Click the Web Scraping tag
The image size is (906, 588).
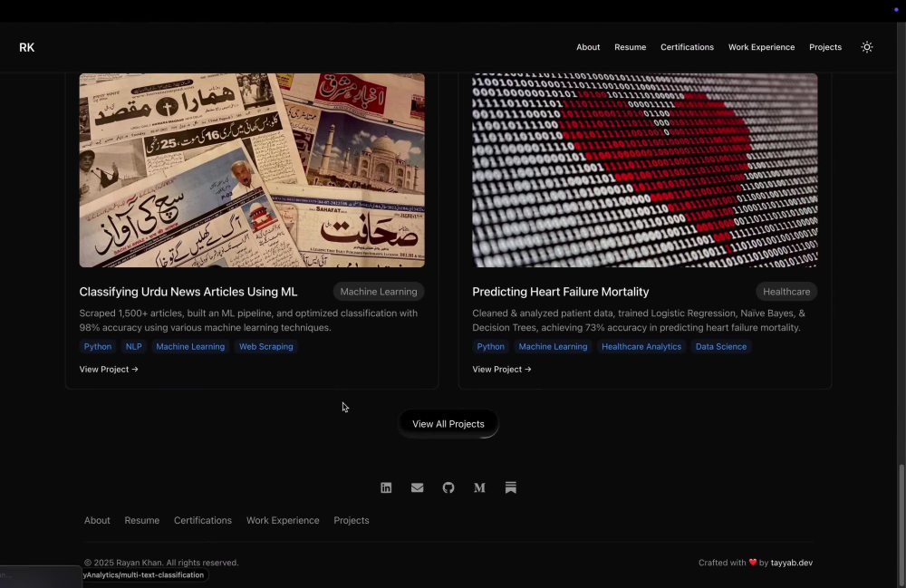click(x=265, y=347)
